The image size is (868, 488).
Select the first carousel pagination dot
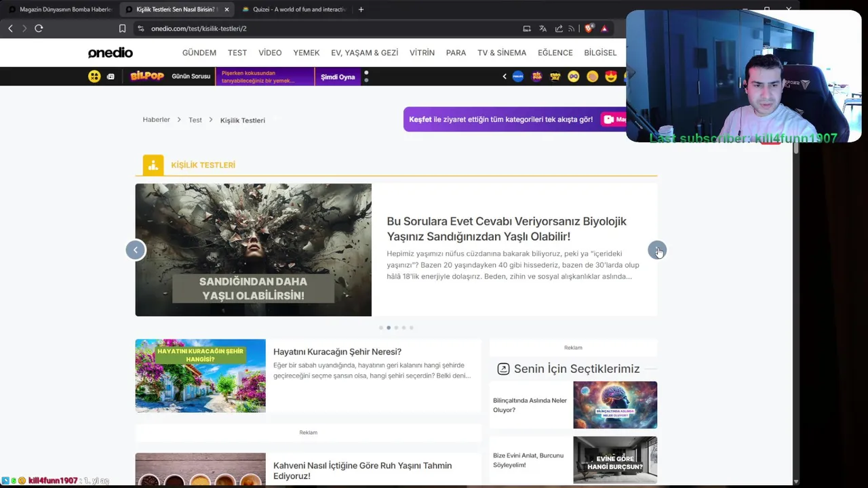pyautogui.click(x=381, y=328)
